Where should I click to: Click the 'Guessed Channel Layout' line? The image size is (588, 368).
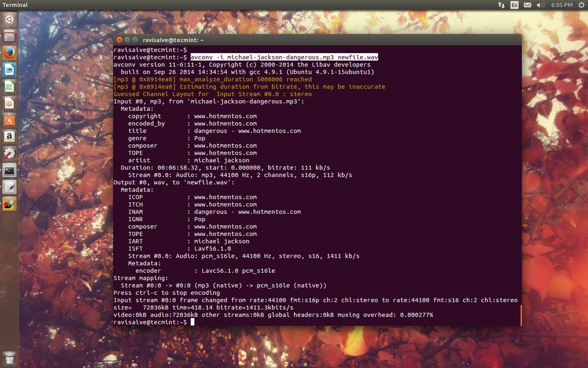pos(213,94)
